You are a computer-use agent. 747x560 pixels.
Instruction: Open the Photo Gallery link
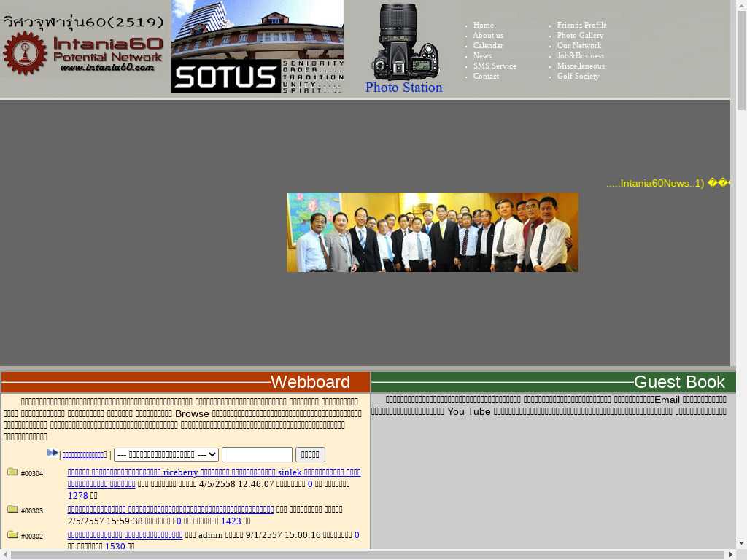click(580, 35)
